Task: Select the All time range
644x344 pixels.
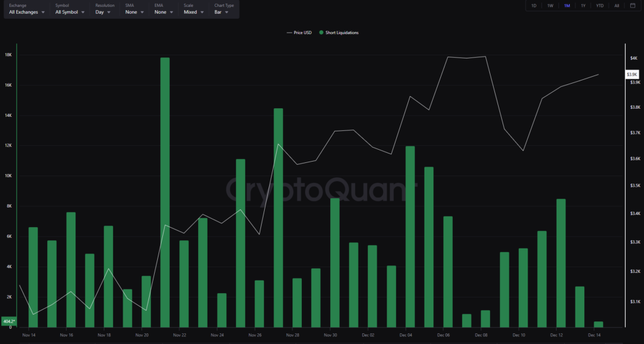Action: tap(617, 6)
